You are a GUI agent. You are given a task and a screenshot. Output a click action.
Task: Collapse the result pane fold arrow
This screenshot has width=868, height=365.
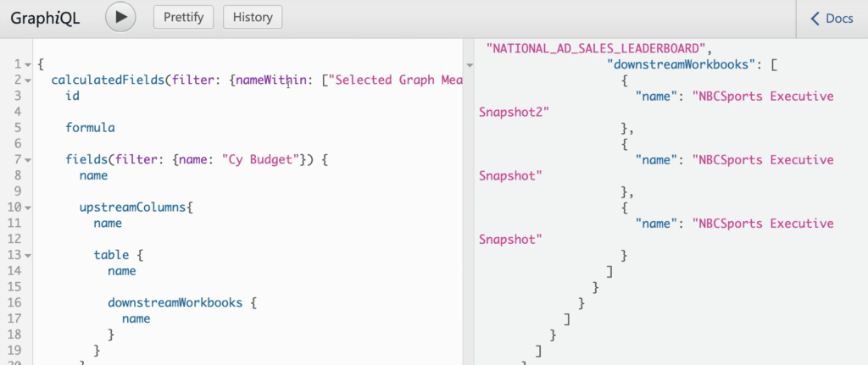[x=470, y=65]
